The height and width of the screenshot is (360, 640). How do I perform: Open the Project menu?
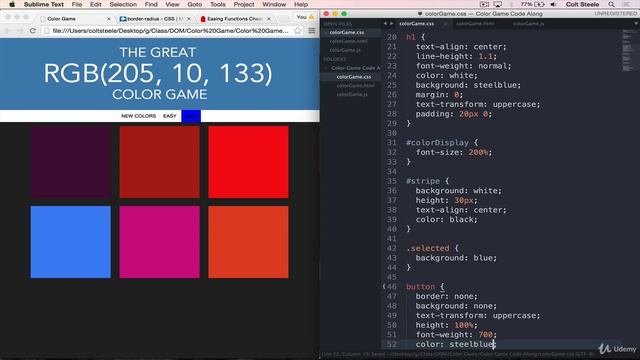tap(244, 4)
